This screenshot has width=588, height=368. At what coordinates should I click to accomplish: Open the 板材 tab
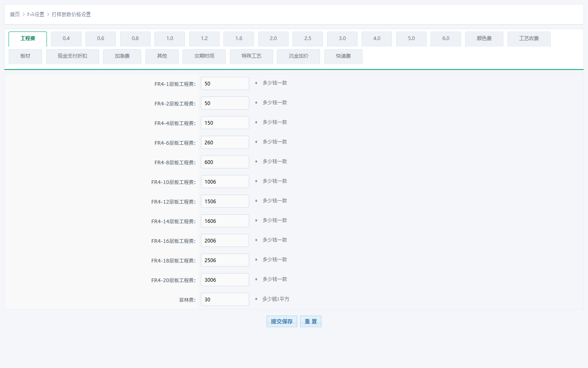25,56
